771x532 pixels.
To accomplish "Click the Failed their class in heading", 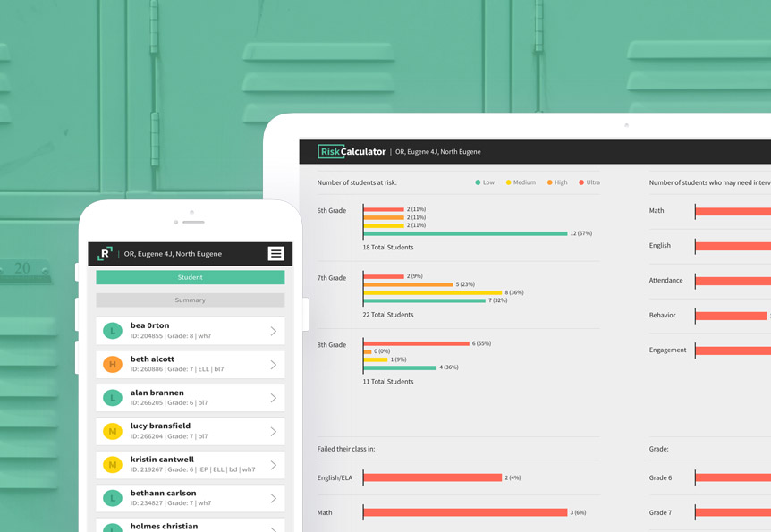I will click(x=345, y=449).
